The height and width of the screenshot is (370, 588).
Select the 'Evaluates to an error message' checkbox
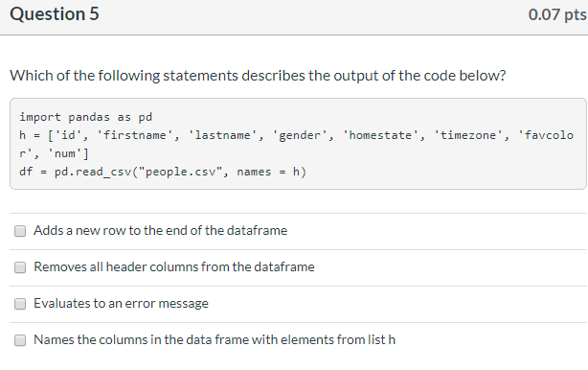pyautogui.click(x=20, y=304)
